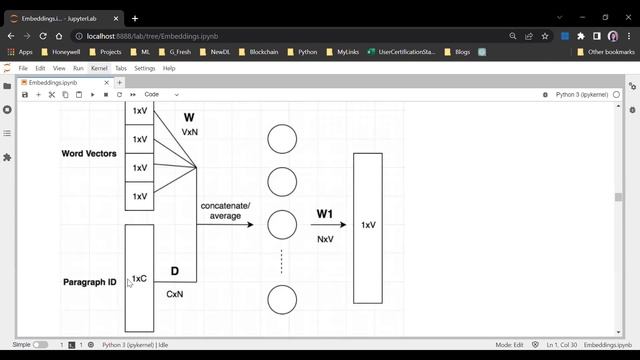Reload the browser page
This screenshot has width=640, height=360.
[43, 36]
